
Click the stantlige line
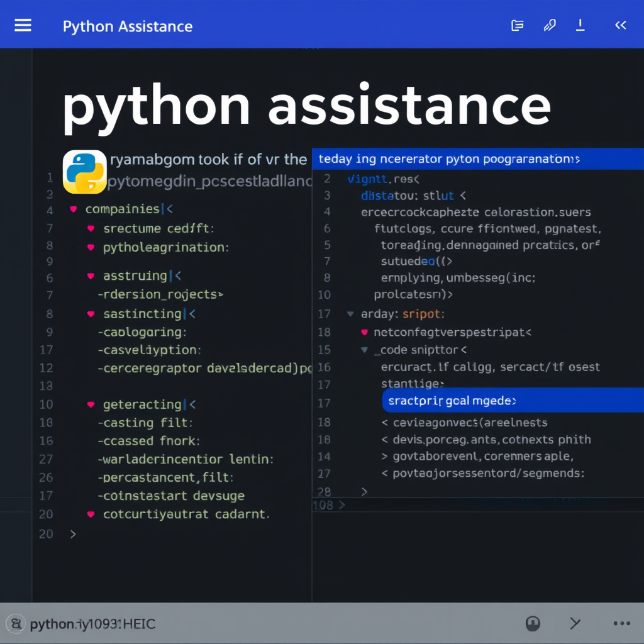click(x=413, y=384)
